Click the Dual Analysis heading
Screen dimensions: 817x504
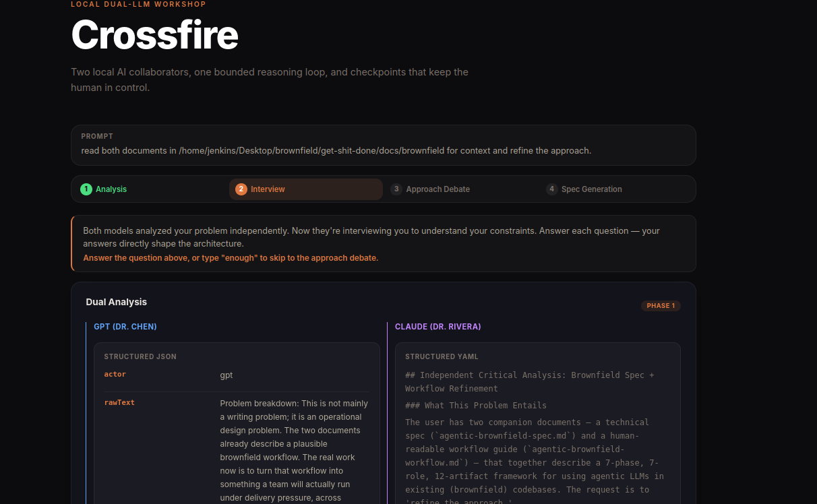click(x=117, y=302)
